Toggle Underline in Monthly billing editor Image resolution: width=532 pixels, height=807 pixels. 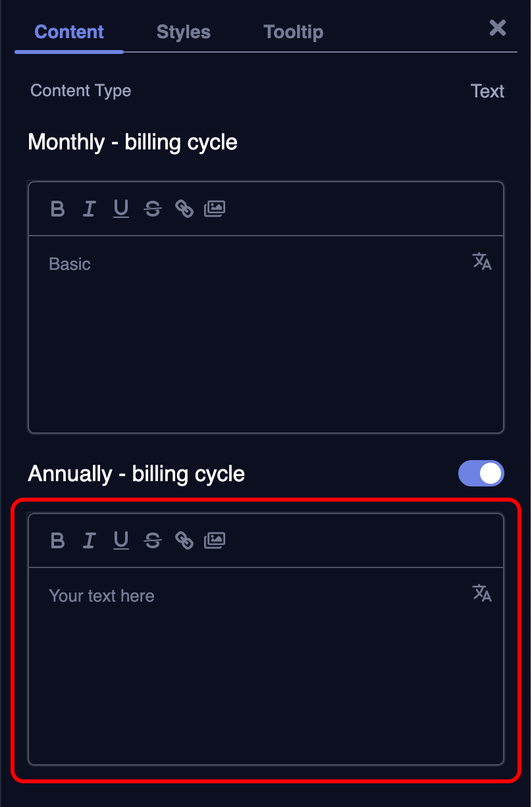click(121, 209)
